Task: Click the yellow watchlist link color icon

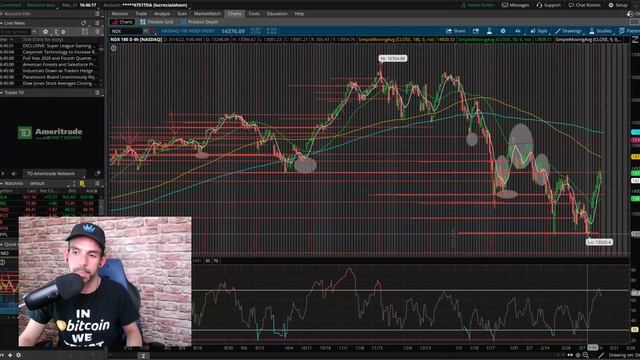Action: coord(82,183)
